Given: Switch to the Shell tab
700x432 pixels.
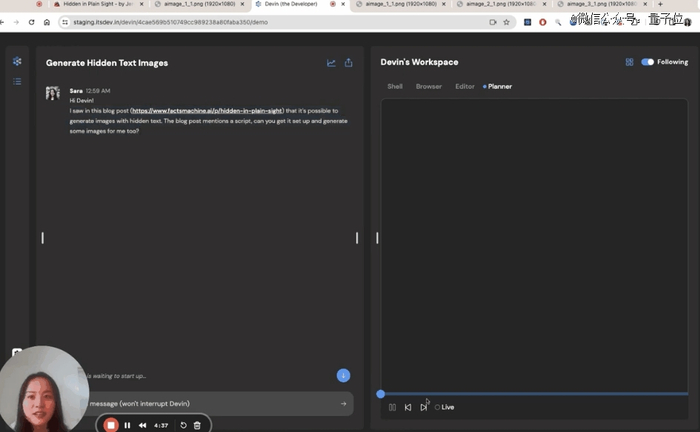Looking at the screenshot, I should click(395, 87).
